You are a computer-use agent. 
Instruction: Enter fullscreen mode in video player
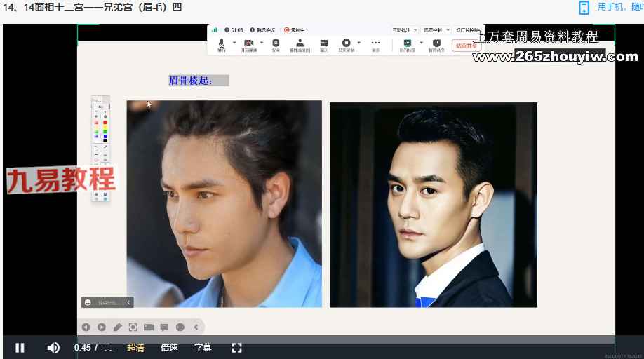(x=236, y=347)
